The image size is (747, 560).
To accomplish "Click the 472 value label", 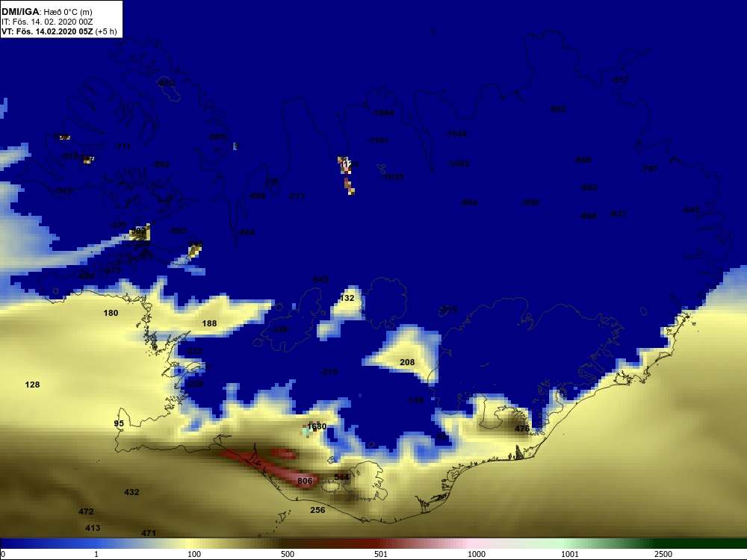I will click(86, 511).
